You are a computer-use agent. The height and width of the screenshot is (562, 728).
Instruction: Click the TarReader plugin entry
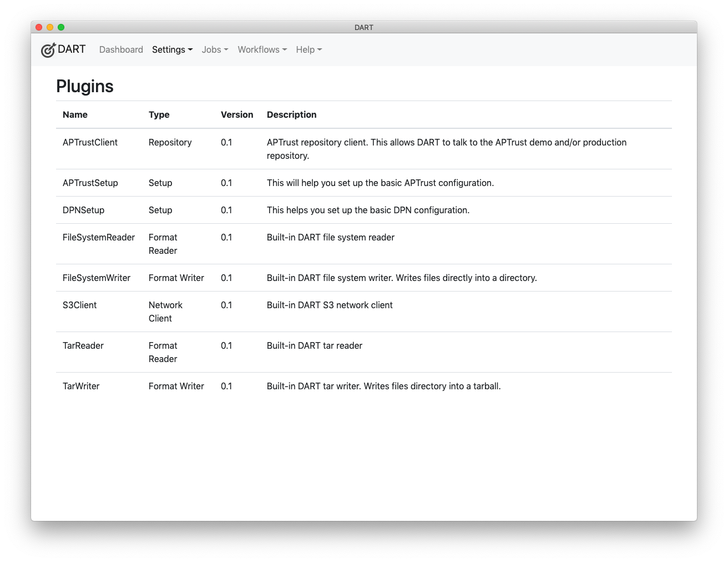82,345
